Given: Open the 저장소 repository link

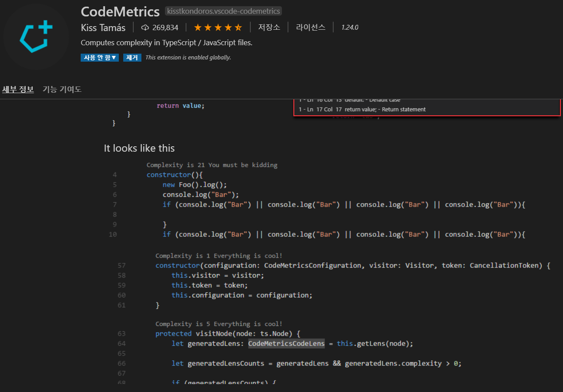Looking at the screenshot, I should [x=269, y=27].
